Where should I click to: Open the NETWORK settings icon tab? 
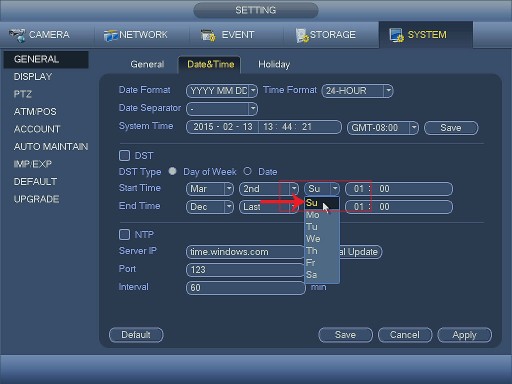click(135, 35)
